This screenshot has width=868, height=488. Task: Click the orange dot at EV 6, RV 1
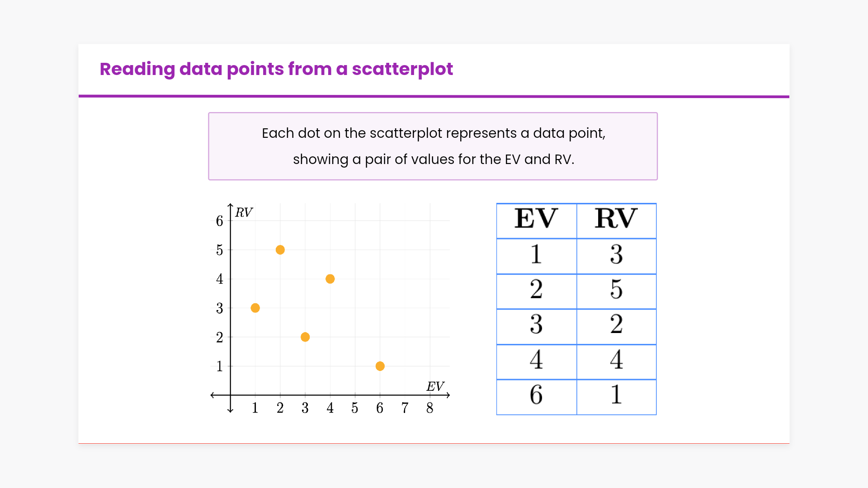380,366
